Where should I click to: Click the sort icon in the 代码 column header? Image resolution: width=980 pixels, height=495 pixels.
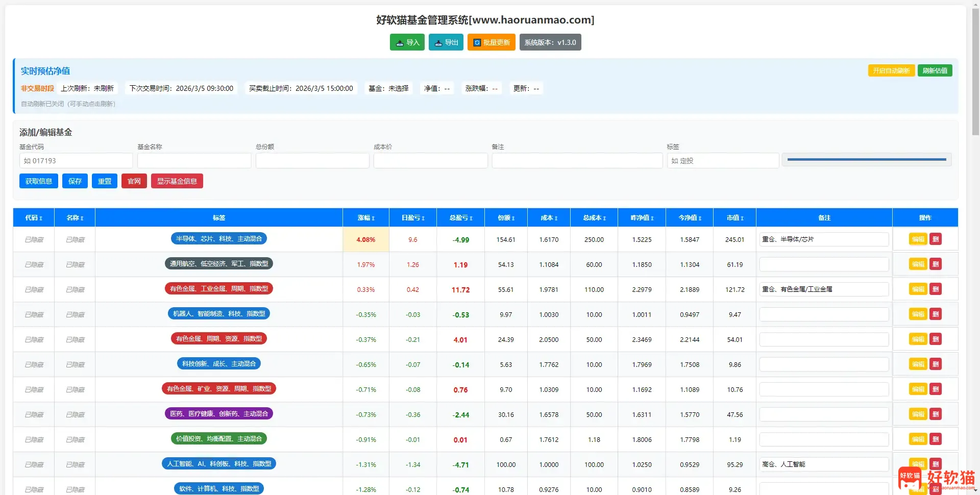click(x=41, y=217)
